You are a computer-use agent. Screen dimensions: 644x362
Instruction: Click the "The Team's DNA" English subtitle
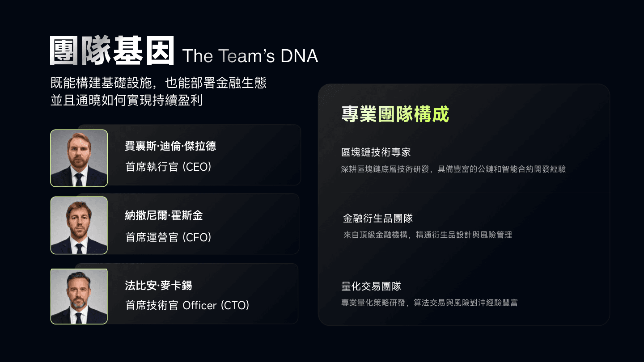coord(250,56)
